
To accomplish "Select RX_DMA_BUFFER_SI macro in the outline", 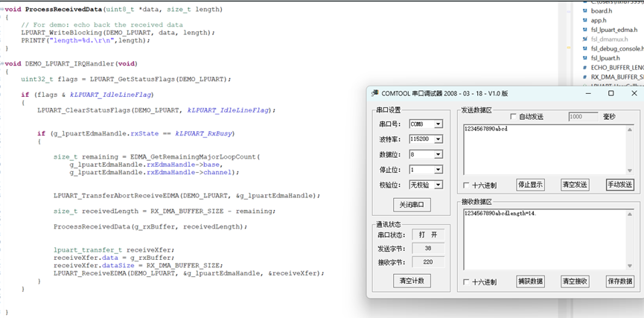I will pos(617,77).
